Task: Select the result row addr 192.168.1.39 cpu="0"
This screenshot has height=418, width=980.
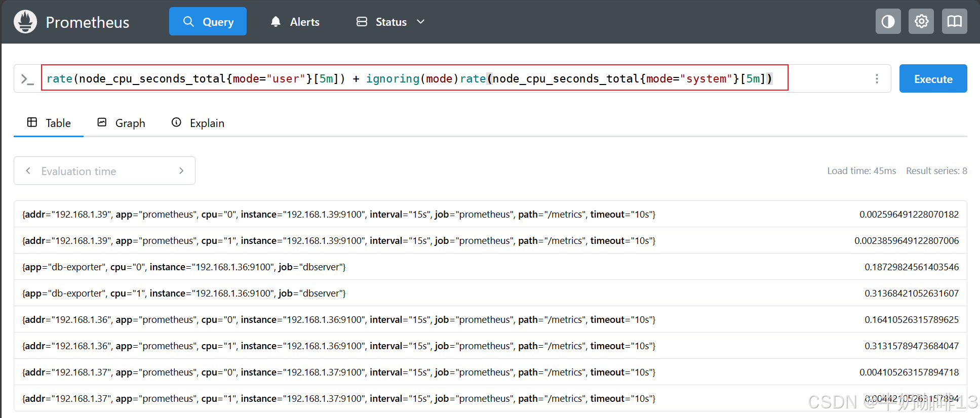Action: click(490, 214)
